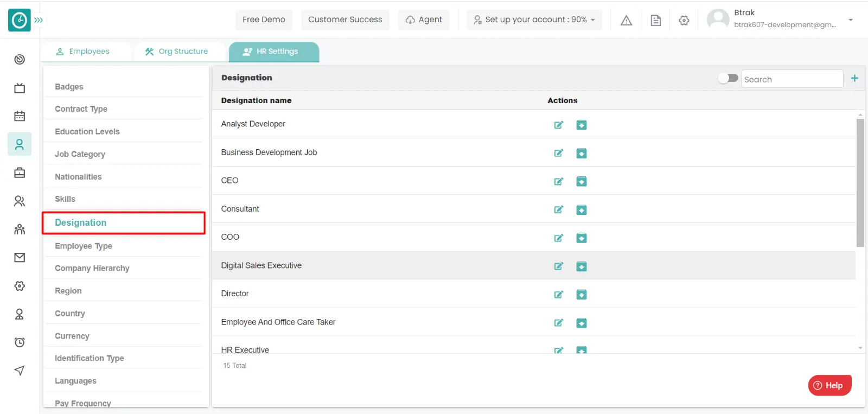868x414 pixels.
Task: Open the highlighted person icon in the sidebar
Action: tap(20, 144)
